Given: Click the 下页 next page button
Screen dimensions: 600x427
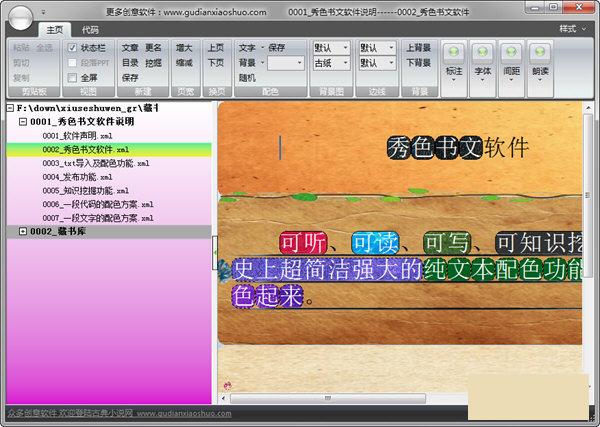Looking at the screenshot, I should point(215,62).
